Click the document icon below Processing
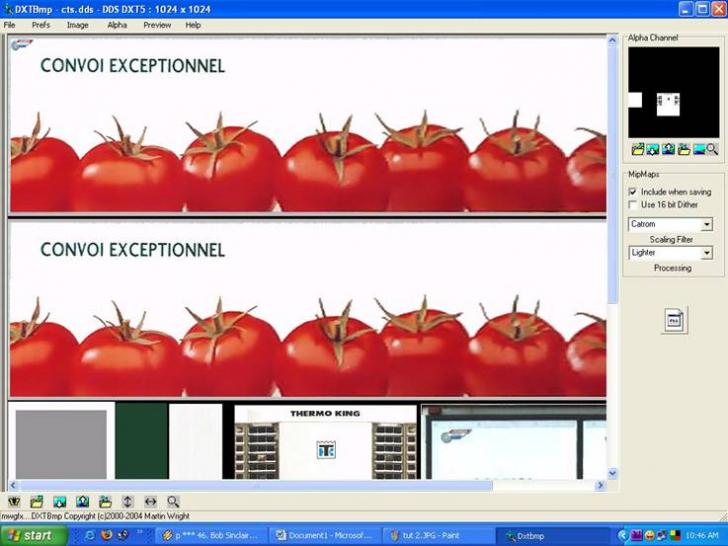 click(x=674, y=320)
